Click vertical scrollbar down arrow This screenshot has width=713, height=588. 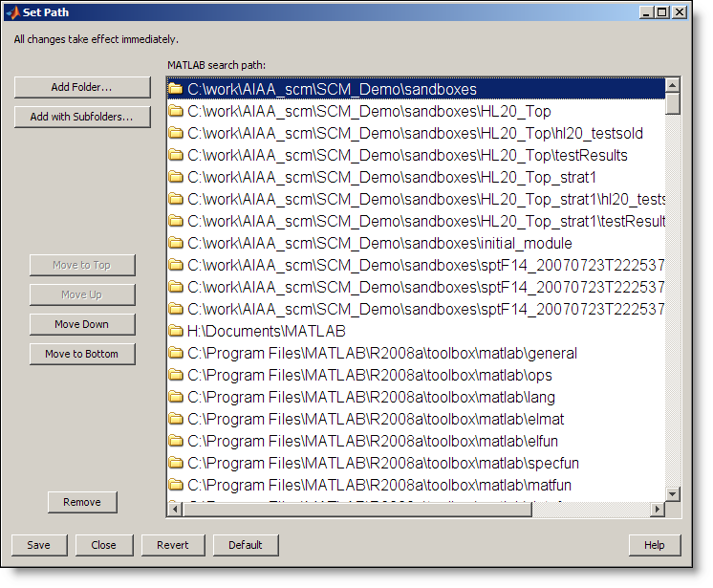673,493
